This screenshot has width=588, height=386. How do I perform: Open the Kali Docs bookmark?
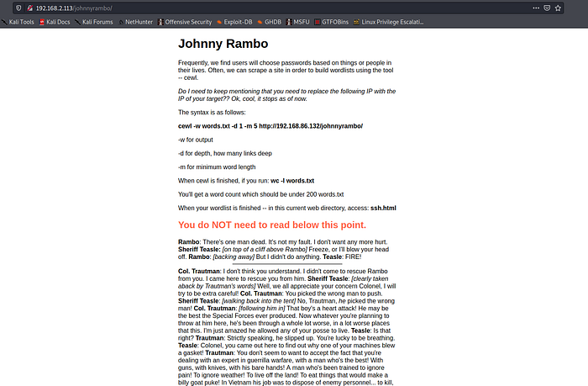[x=56, y=22]
